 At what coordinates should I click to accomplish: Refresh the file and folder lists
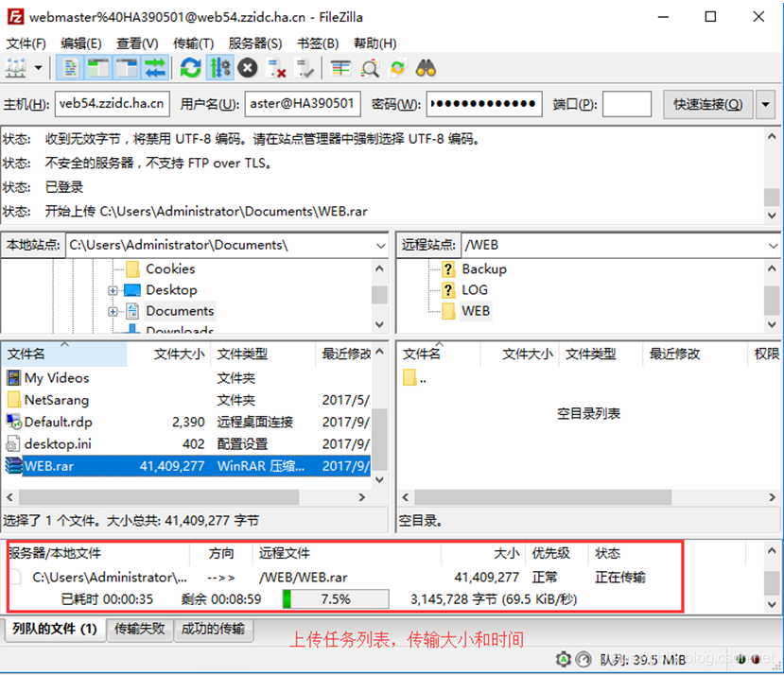[190, 67]
